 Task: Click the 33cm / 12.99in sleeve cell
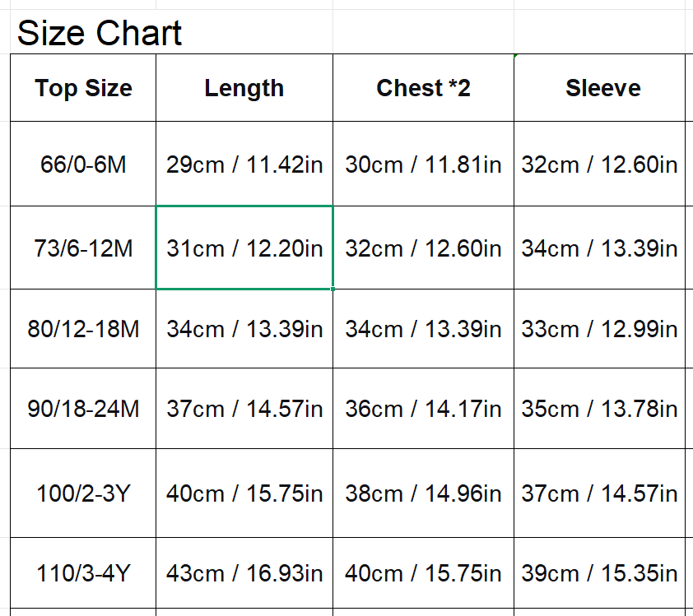click(599, 329)
